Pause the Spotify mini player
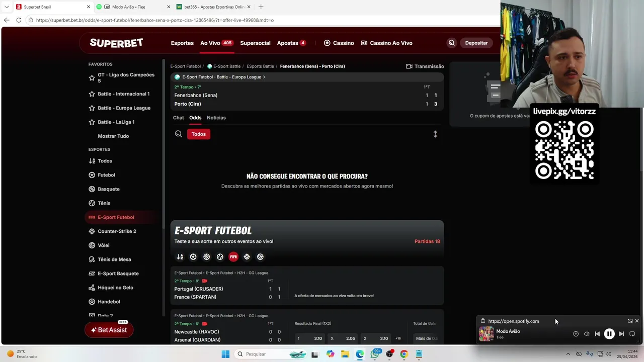This screenshot has height=362, width=644. point(609,334)
